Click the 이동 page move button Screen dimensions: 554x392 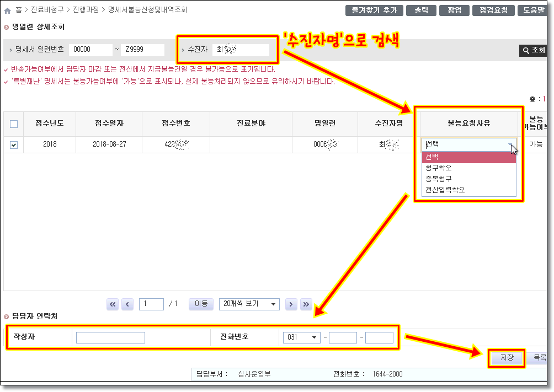[201, 304]
